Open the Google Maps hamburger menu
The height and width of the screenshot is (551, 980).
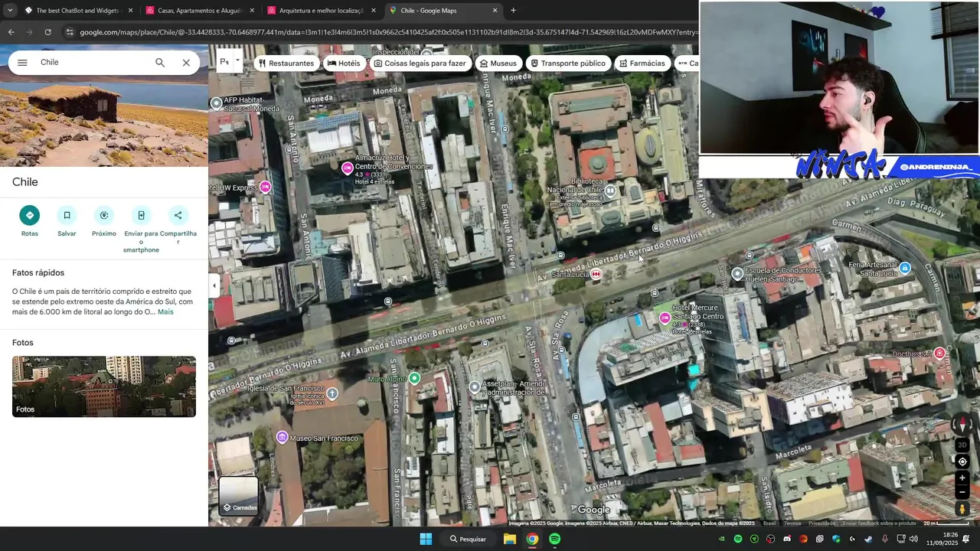pos(22,63)
